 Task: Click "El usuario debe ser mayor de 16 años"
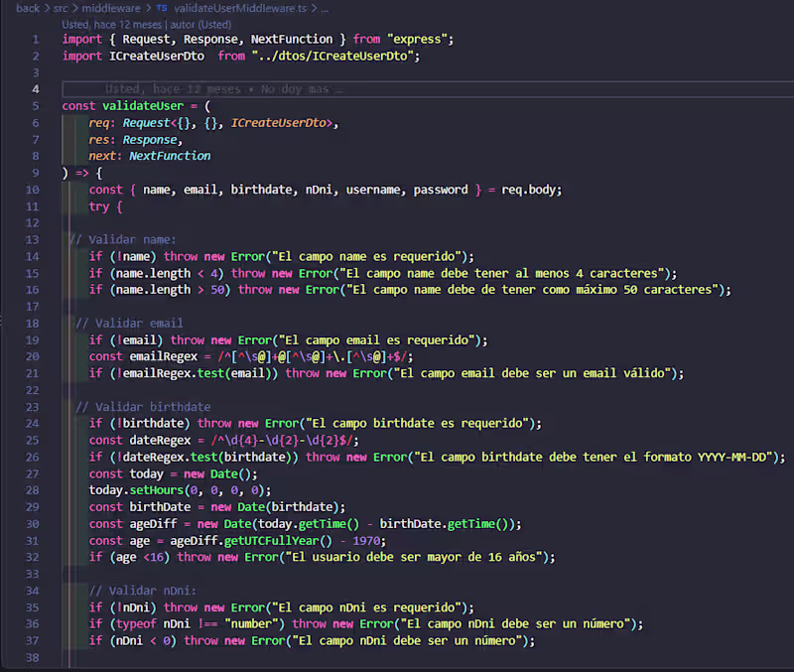(414, 557)
